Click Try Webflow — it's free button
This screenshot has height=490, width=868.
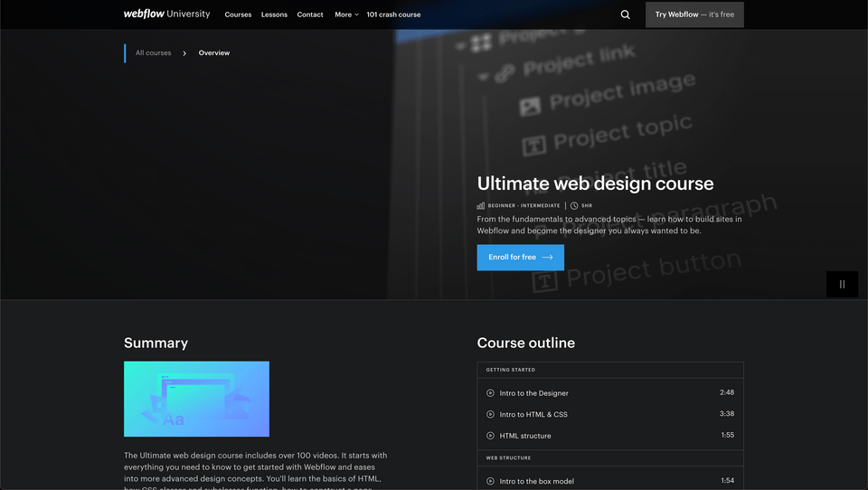pos(694,14)
